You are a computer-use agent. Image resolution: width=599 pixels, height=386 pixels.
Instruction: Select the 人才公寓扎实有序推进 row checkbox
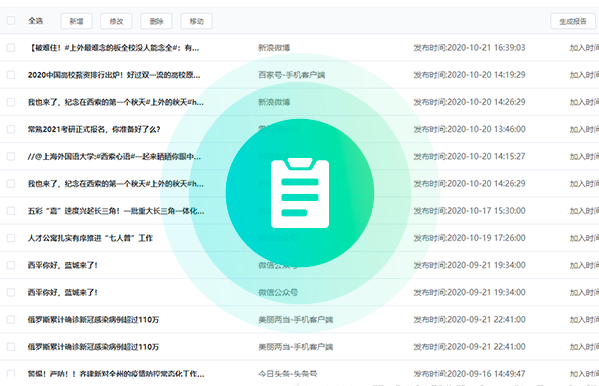point(11,238)
